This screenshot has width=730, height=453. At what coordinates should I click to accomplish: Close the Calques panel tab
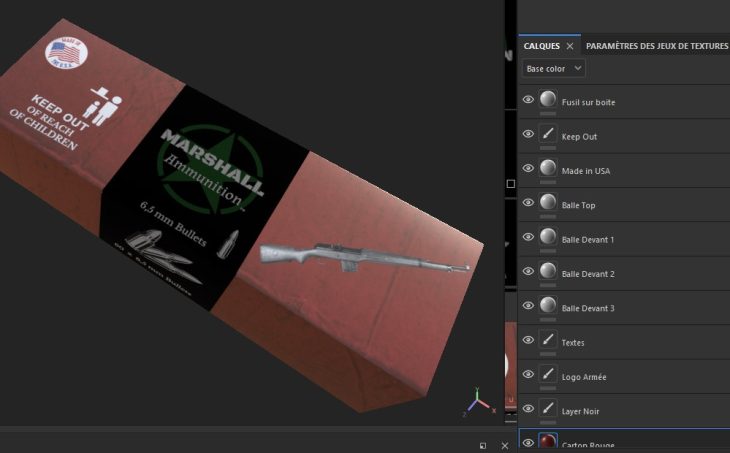[x=570, y=46]
